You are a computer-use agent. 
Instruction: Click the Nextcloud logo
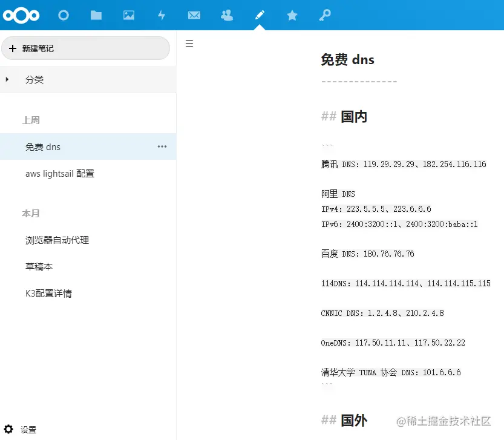click(x=21, y=15)
